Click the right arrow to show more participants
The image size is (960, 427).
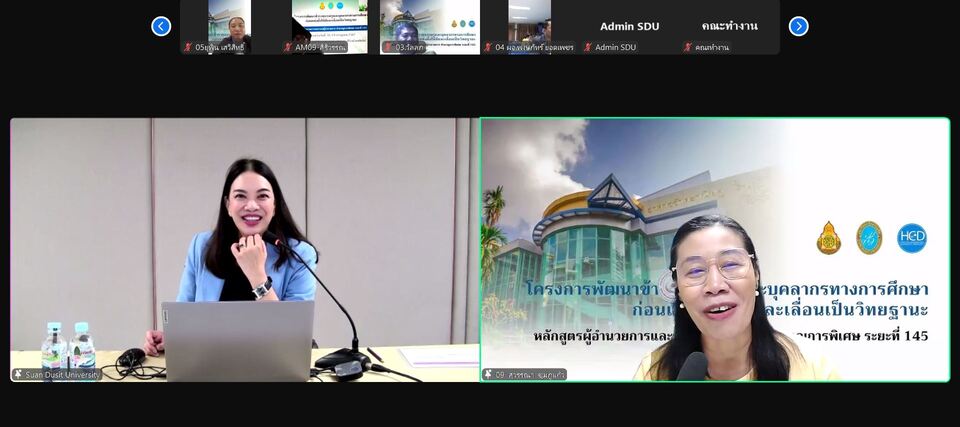click(x=798, y=26)
